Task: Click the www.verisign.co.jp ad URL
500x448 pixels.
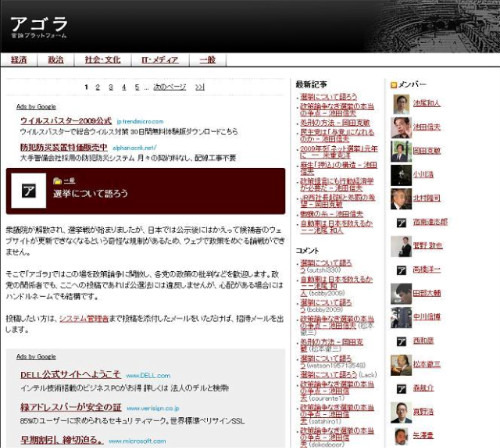Action: point(153,408)
